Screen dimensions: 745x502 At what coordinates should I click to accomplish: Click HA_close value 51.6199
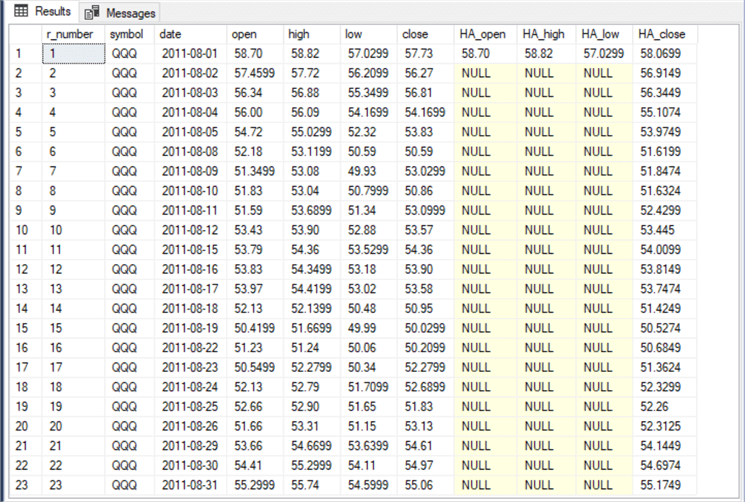point(665,152)
